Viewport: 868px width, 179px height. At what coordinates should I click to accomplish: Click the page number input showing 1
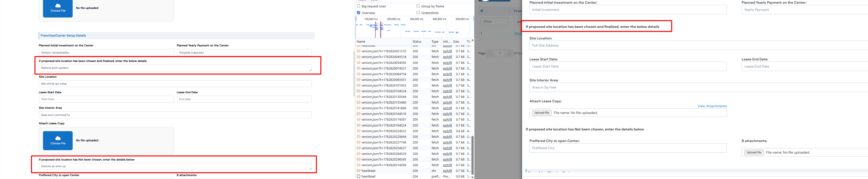(x=500, y=54)
